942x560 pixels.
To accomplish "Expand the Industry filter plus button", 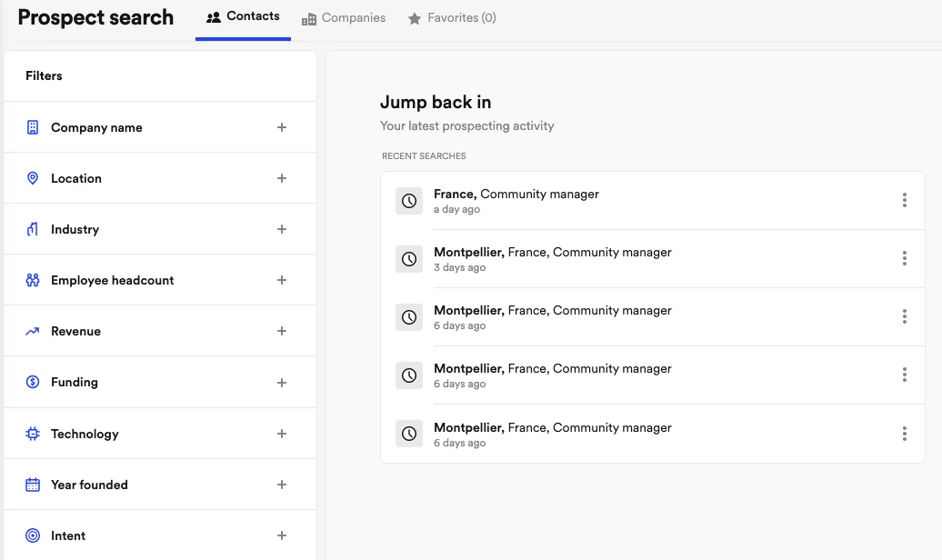I will pyautogui.click(x=282, y=229).
